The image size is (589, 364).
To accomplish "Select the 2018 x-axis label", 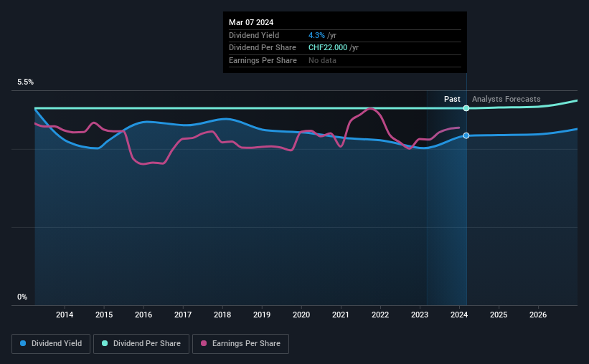I will click(222, 315).
